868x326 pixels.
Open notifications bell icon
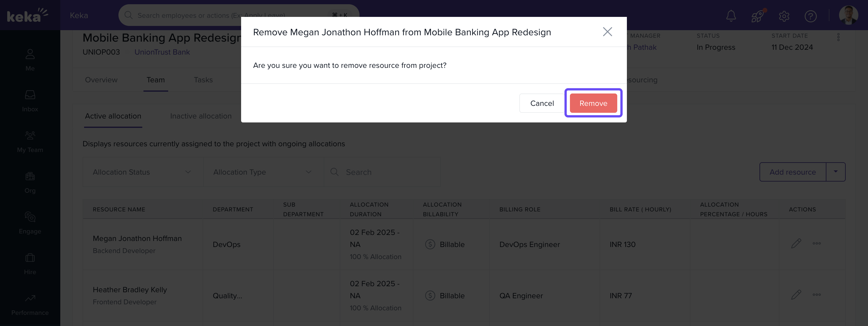[x=731, y=15]
